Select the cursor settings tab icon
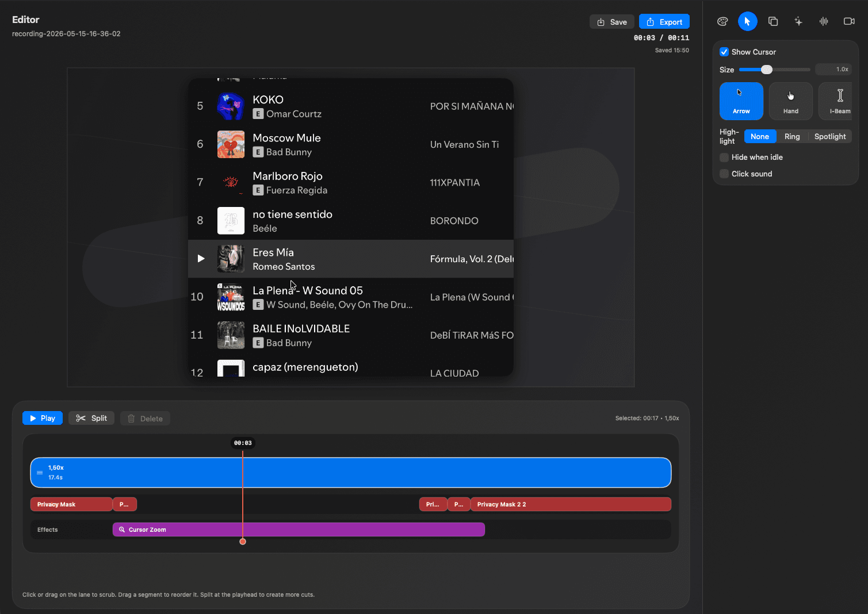Image resolution: width=868 pixels, height=614 pixels. pos(747,21)
